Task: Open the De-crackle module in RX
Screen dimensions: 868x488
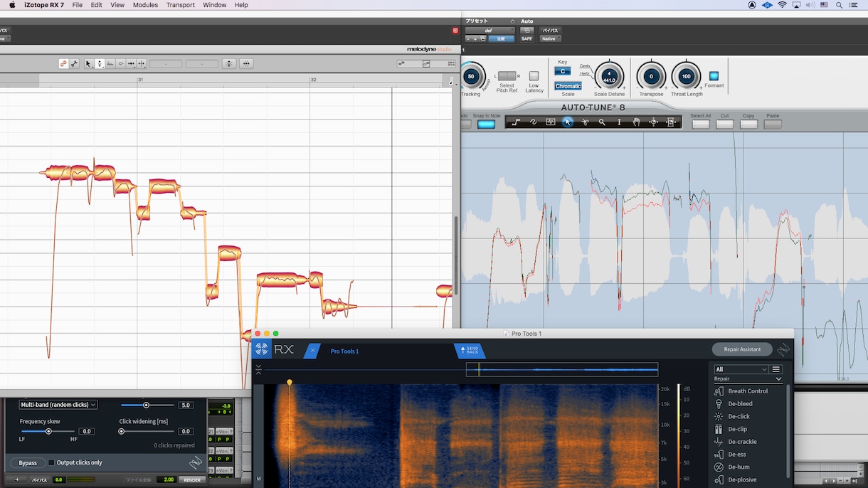Action: (x=742, y=442)
